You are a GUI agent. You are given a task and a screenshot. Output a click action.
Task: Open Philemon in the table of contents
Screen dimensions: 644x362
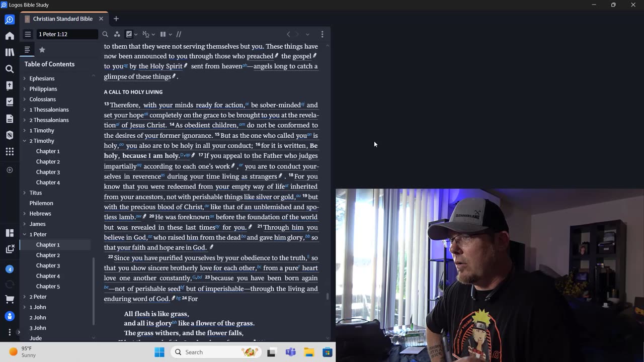click(41, 203)
